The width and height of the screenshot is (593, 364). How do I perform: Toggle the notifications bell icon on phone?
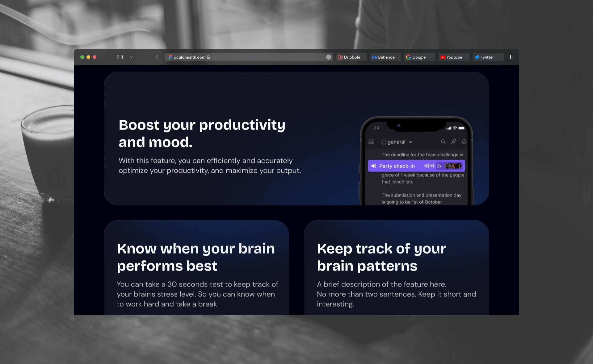[464, 142]
